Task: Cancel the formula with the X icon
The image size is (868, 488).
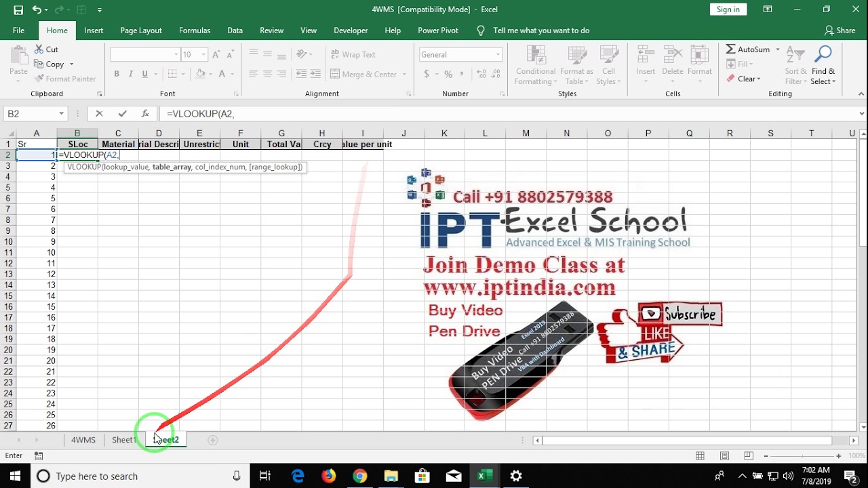Action: coord(99,114)
